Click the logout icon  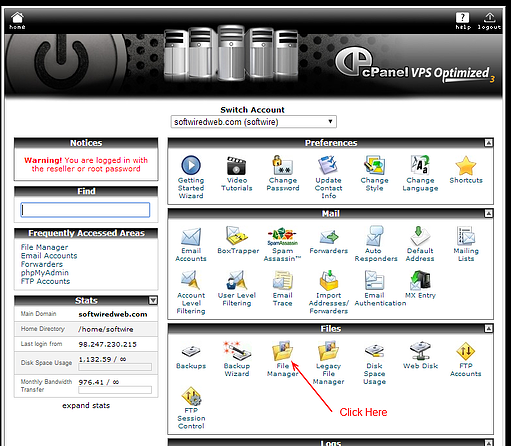(489, 21)
